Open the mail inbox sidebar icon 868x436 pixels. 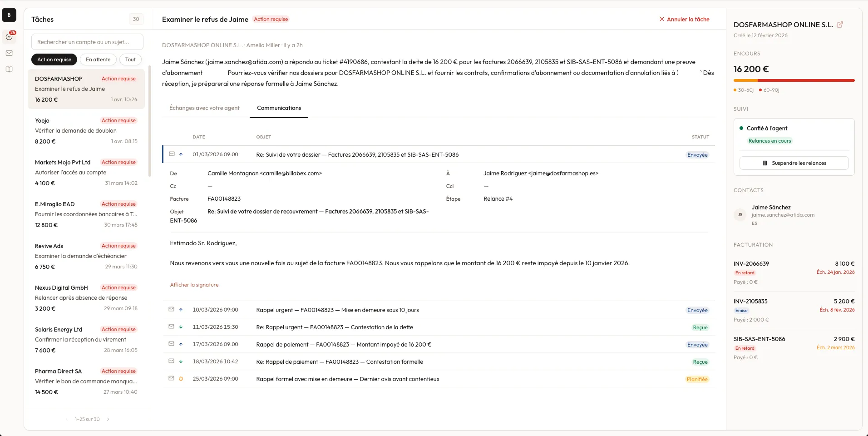(9, 53)
